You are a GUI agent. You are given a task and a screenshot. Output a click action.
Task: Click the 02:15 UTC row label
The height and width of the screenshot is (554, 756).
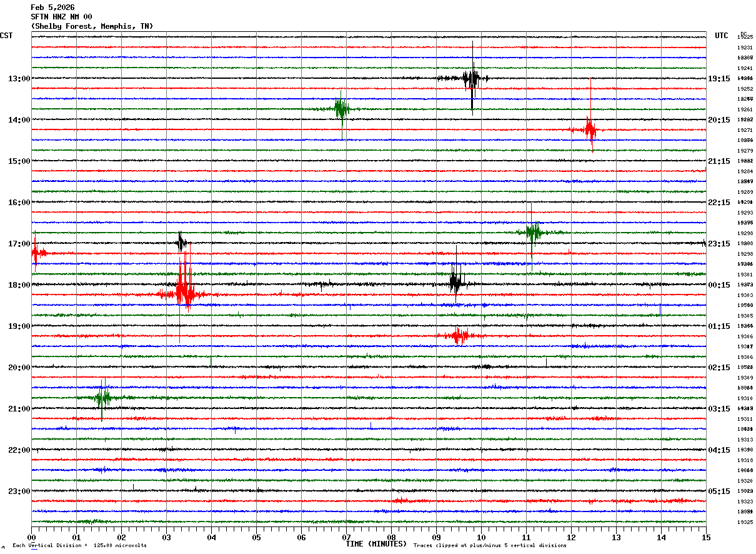click(719, 368)
